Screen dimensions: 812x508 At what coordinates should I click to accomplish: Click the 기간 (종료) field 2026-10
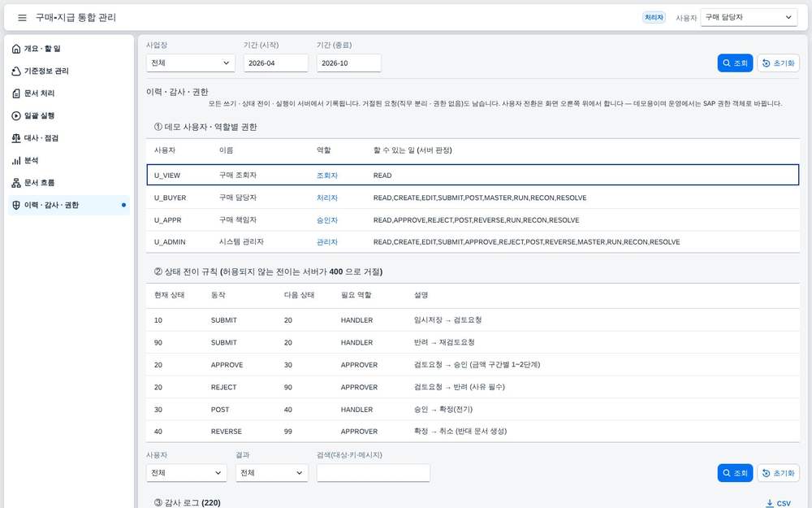coord(348,63)
